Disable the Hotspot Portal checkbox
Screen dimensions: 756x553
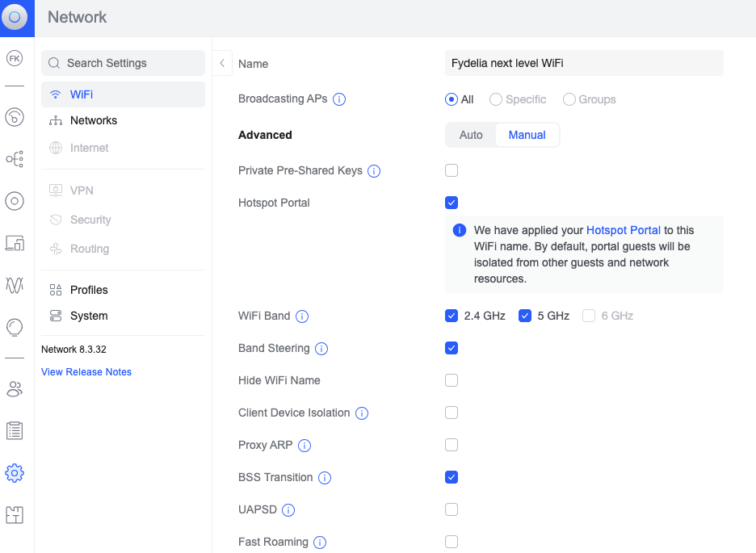click(x=451, y=203)
